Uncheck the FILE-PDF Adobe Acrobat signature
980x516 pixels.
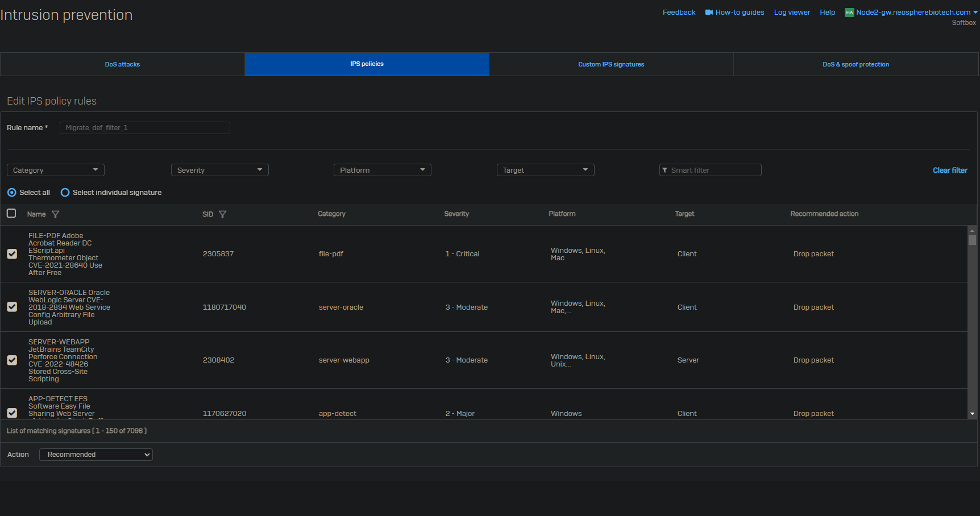coord(12,254)
